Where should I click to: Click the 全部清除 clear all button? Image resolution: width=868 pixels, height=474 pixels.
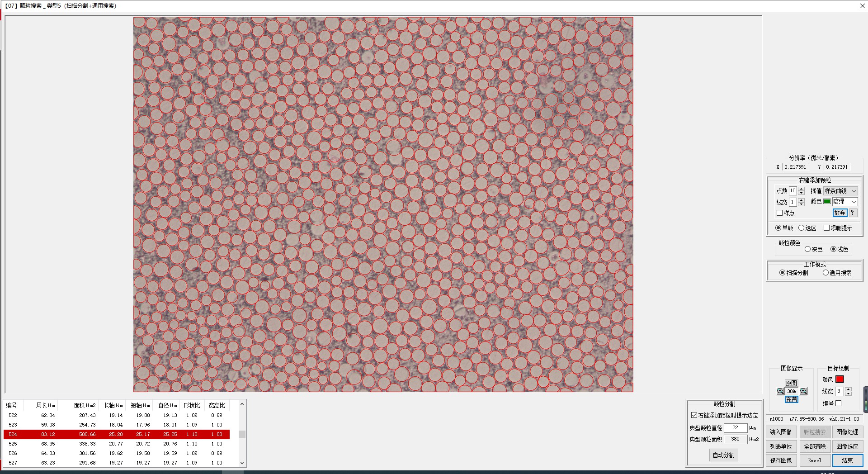click(x=815, y=446)
